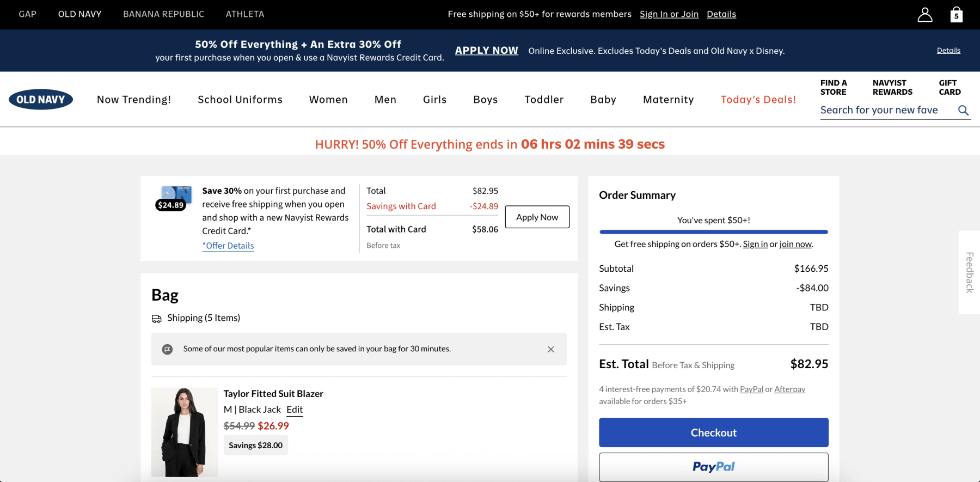This screenshot has height=482, width=980.
Task: Click the flag icon in the bag notice
Action: click(167, 349)
